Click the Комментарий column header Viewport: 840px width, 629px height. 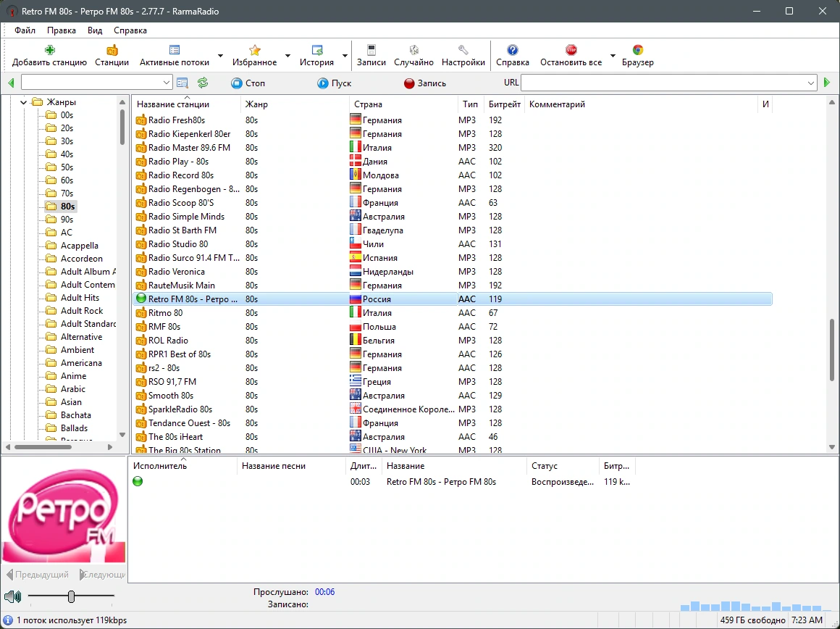(642, 104)
